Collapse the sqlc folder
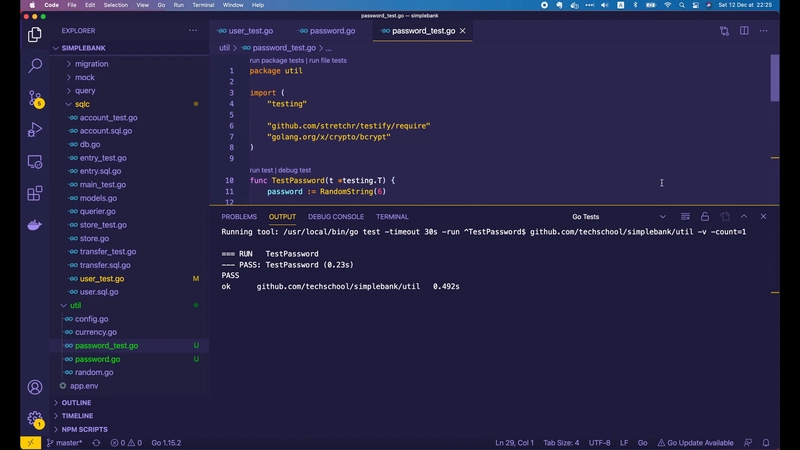 (82, 104)
